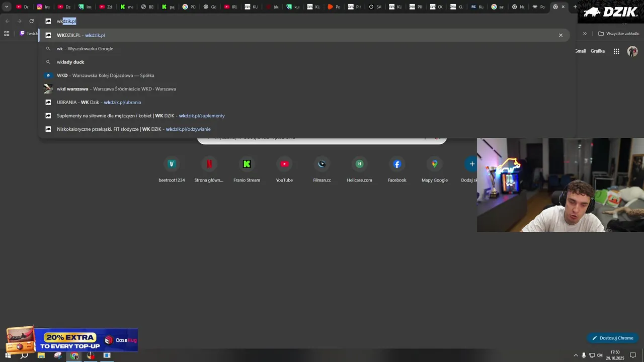Open Windows Start menu

click(8, 355)
